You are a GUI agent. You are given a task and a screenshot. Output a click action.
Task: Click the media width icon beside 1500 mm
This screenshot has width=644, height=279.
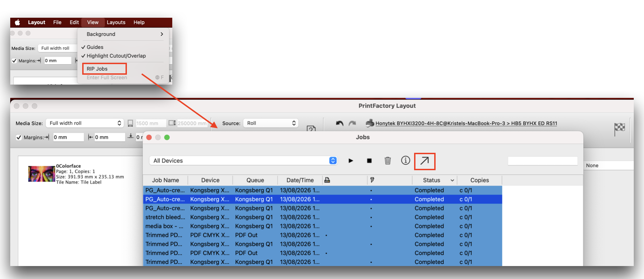[x=130, y=123]
